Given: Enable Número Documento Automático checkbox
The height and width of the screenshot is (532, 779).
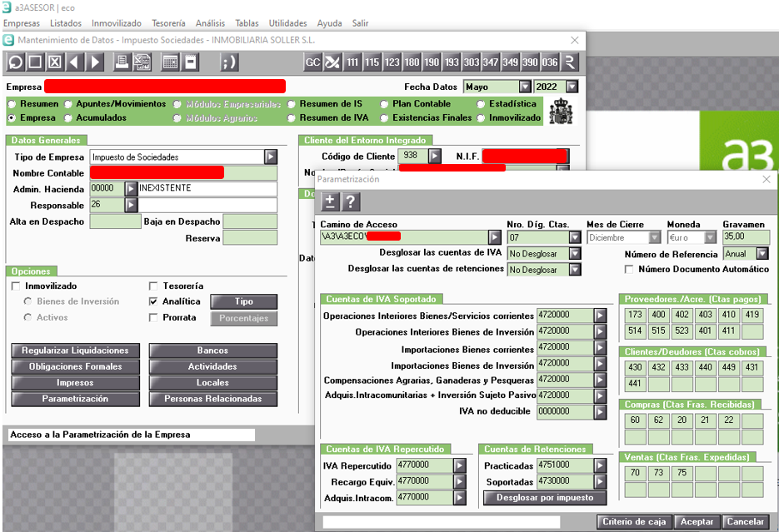Looking at the screenshot, I should pyautogui.click(x=629, y=270).
